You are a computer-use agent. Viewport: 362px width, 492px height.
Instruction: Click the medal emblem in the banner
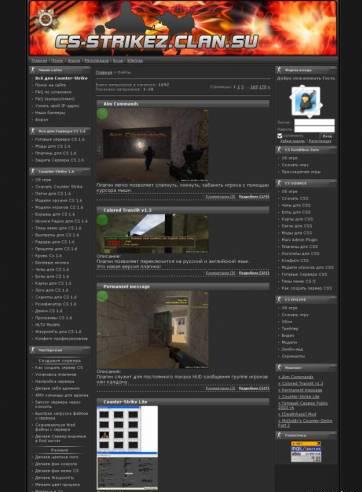pyautogui.click(x=46, y=18)
